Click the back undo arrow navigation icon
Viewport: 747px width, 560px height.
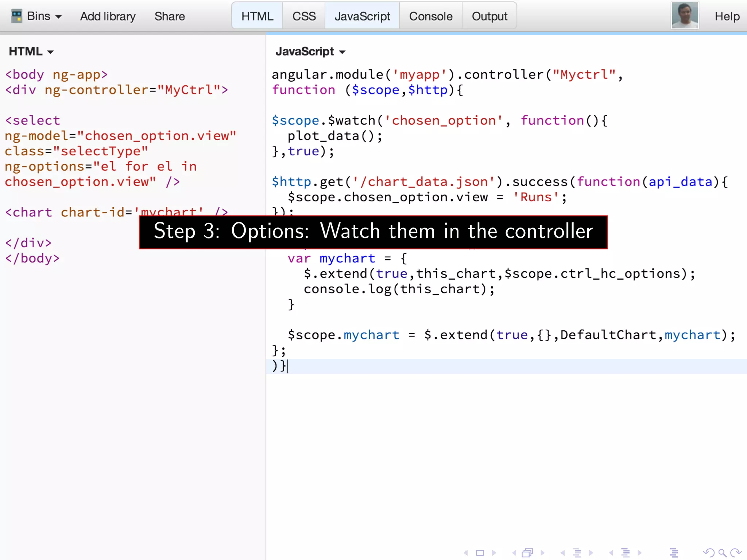[709, 553]
